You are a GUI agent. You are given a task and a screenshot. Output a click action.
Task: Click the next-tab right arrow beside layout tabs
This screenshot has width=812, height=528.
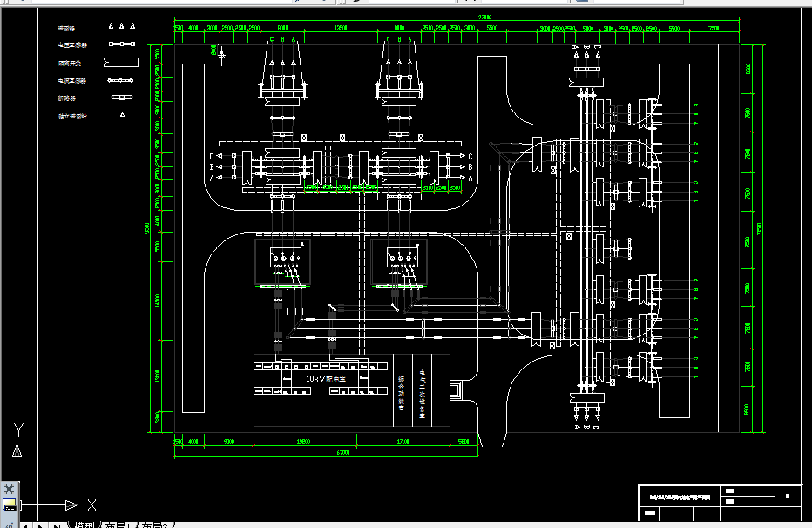(41, 525)
